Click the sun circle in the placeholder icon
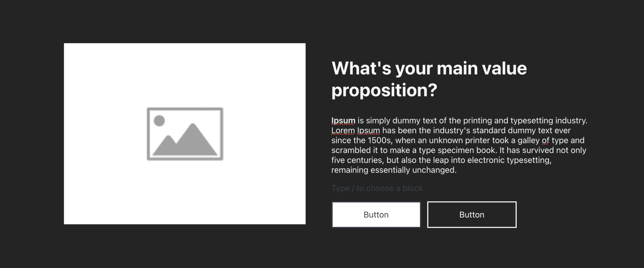This screenshot has height=268, width=644. pyautogui.click(x=159, y=121)
